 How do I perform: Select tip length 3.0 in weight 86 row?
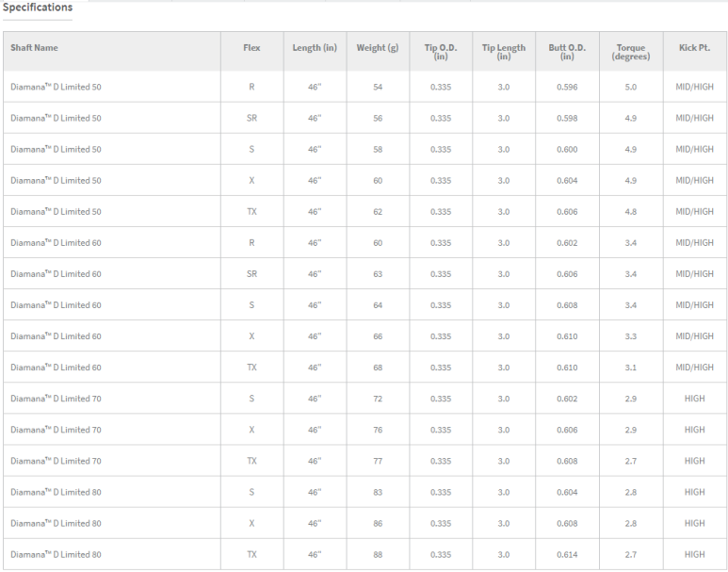[x=504, y=523]
